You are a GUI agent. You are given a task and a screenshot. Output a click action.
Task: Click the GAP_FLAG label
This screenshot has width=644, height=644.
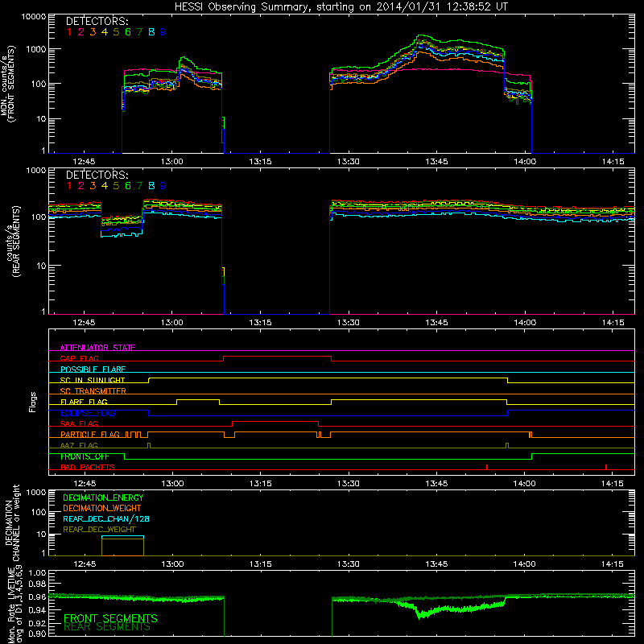click(79, 358)
